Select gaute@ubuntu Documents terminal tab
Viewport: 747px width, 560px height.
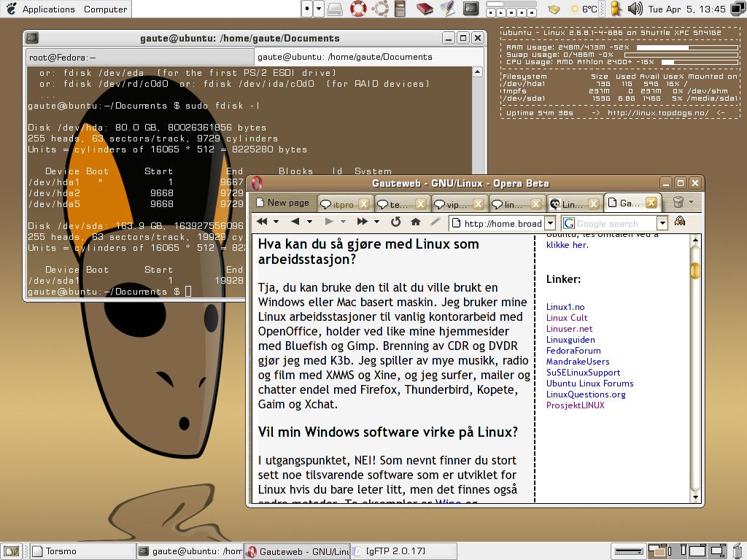coord(368,57)
